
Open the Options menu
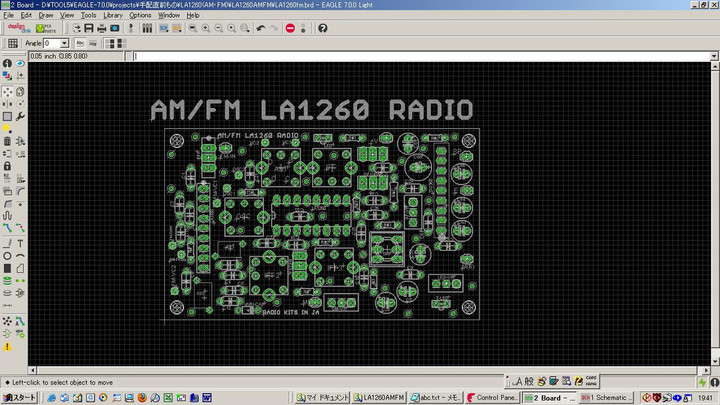coord(140,15)
